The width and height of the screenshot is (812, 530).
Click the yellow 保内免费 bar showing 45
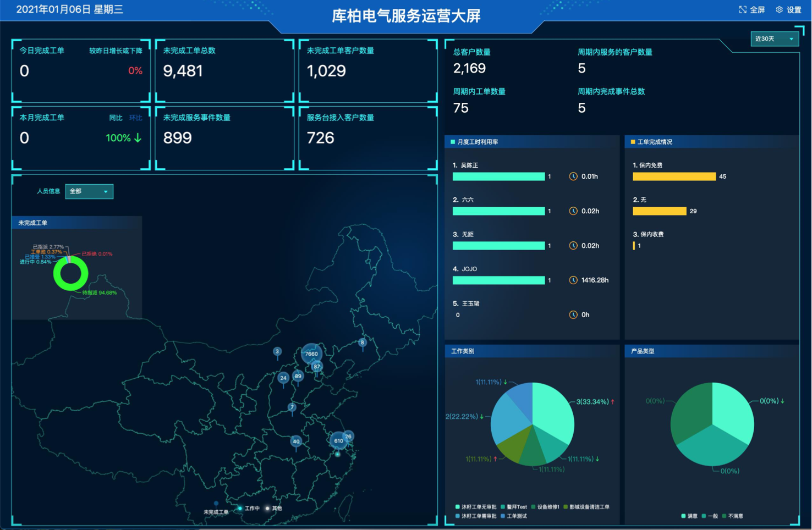point(674,176)
